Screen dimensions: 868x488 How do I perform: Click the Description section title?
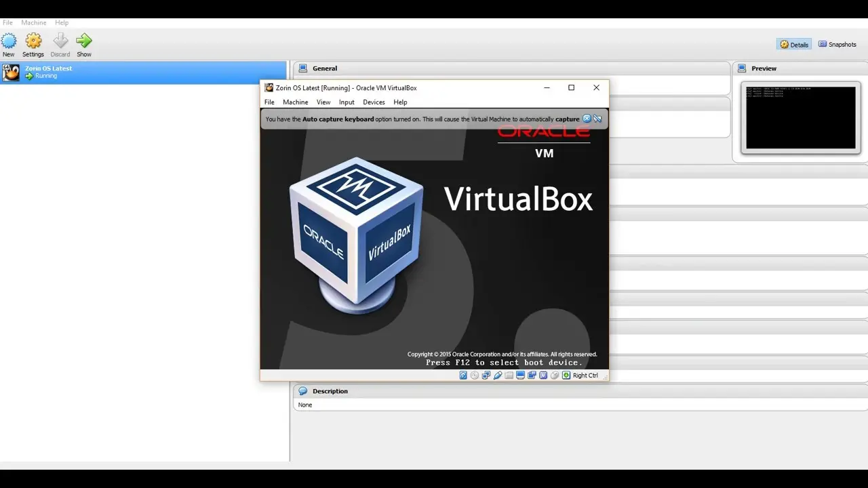click(330, 391)
